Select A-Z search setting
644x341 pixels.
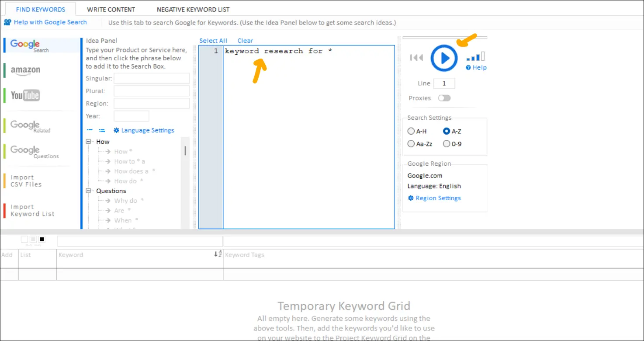click(452, 131)
